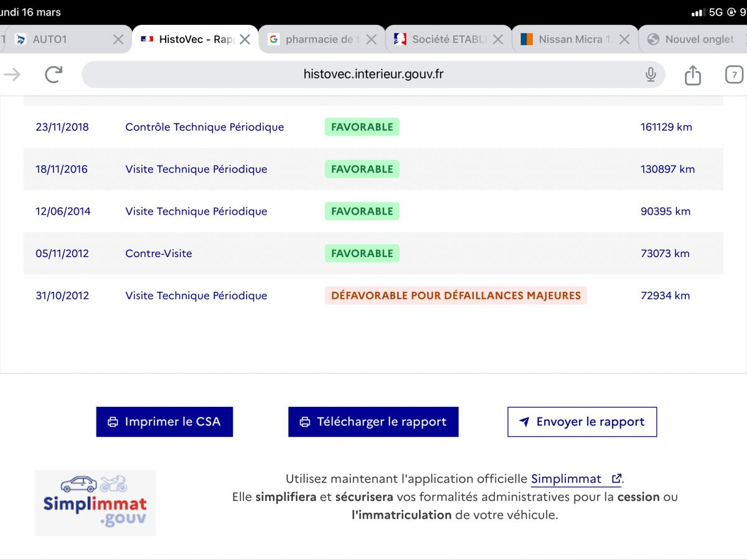Viewport: 747px width, 560px height.
Task: Select the DÉFAVORABLE POUR DÉFAILLANCES MAJEURES badge
Action: coord(456,296)
